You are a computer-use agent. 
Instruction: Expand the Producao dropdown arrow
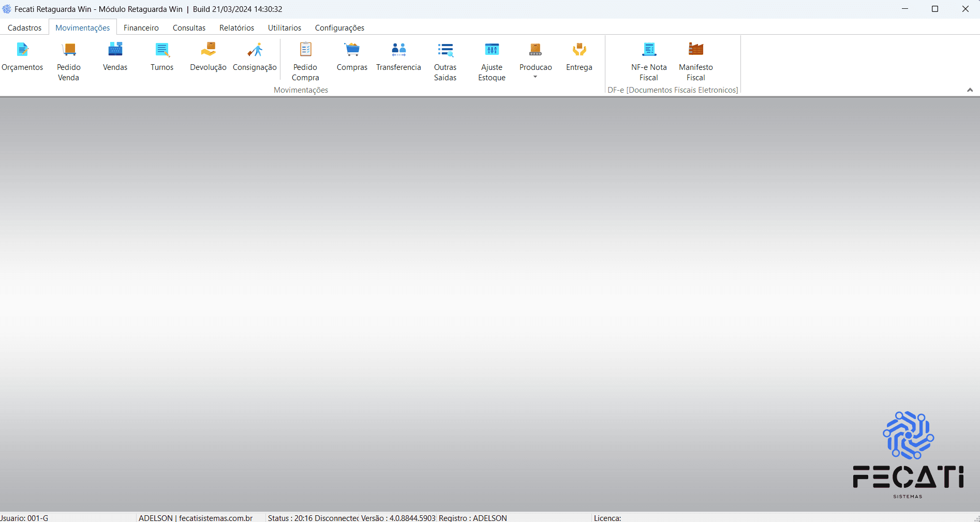click(536, 77)
